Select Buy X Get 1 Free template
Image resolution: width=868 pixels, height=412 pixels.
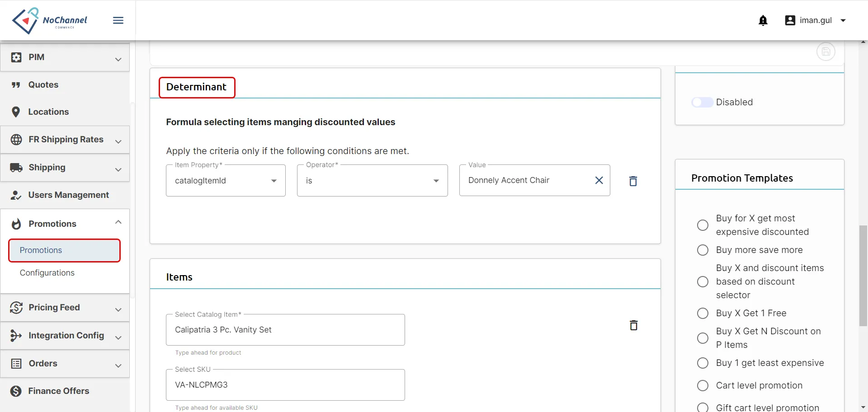703,313
